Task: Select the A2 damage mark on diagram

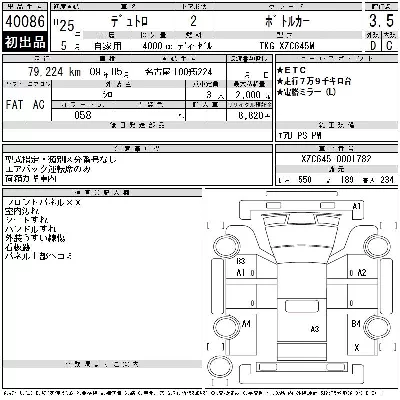Action: point(362,273)
